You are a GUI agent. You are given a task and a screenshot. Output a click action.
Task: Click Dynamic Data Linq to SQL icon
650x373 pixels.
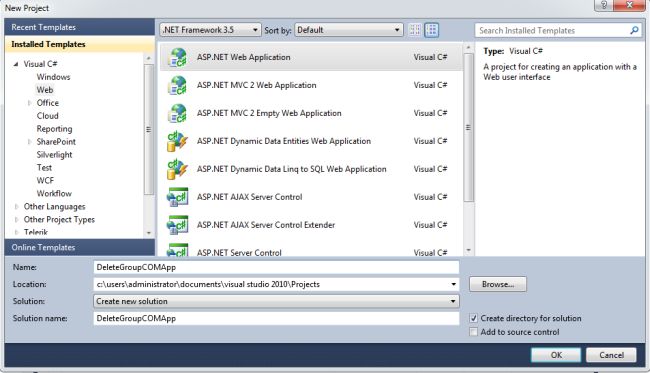[177, 169]
